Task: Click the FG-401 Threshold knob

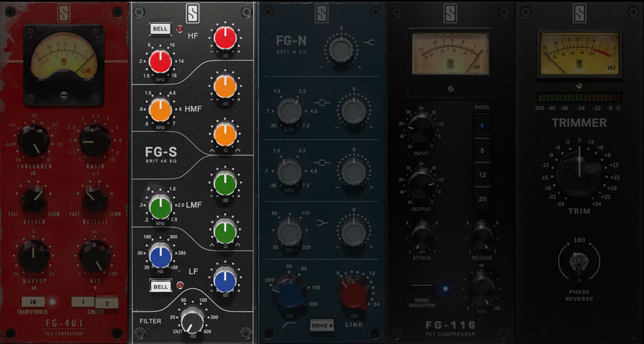Action: [x=33, y=140]
